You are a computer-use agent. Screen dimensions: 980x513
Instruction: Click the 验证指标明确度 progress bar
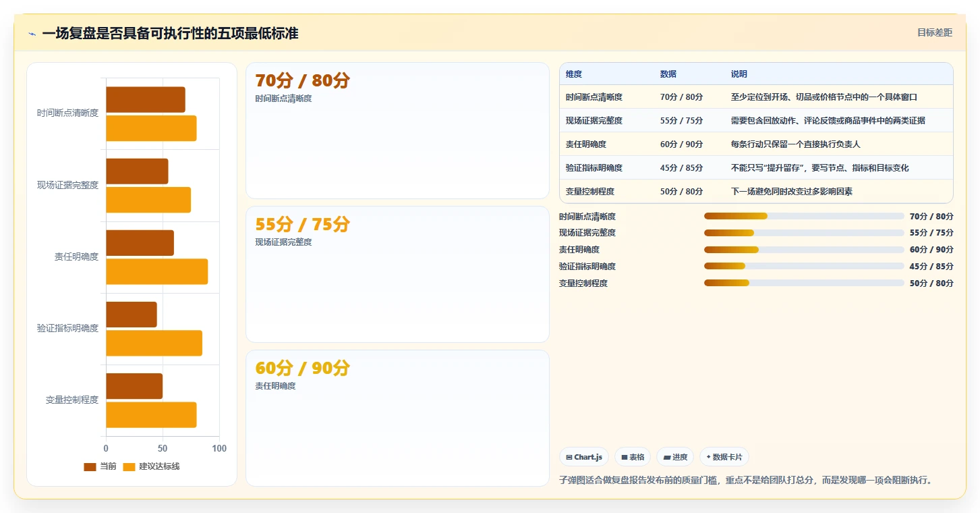click(804, 266)
